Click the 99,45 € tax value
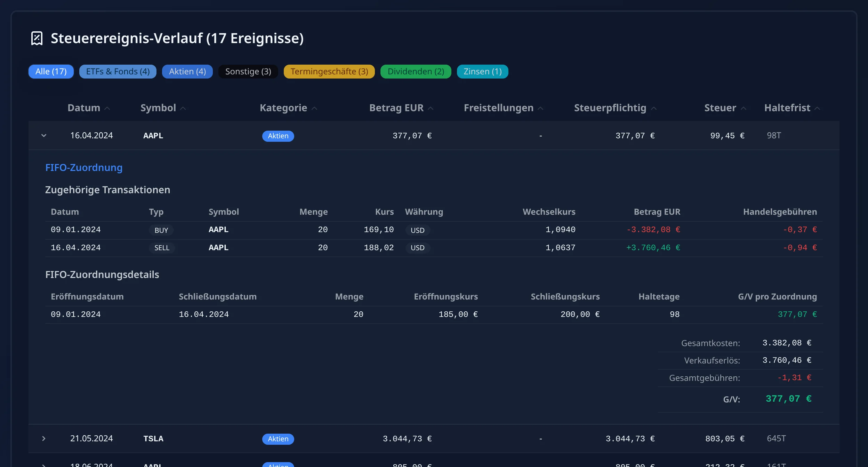The height and width of the screenshot is (467, 868). click(728, 136)
